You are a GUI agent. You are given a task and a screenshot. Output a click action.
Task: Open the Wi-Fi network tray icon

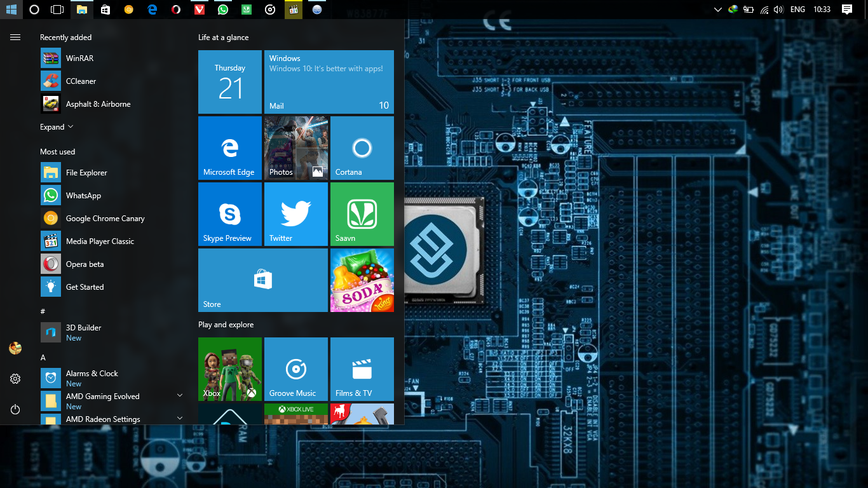(x=764, y=10)
